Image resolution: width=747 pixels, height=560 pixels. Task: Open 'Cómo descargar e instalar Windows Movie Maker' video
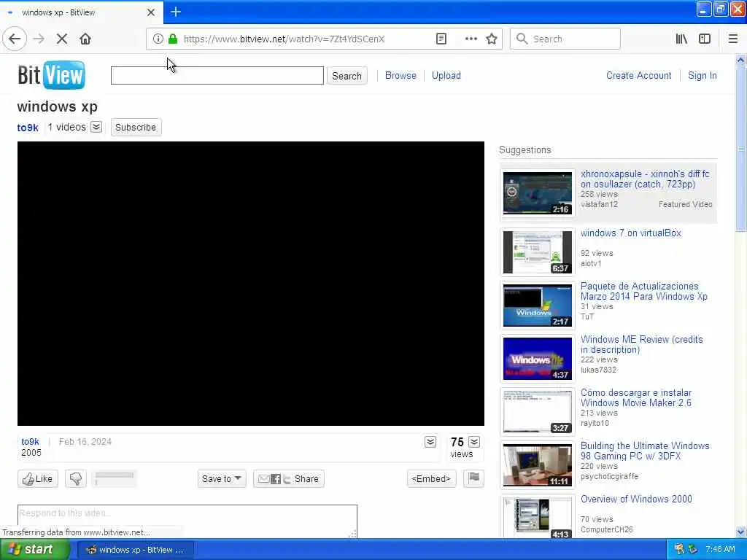636,398
